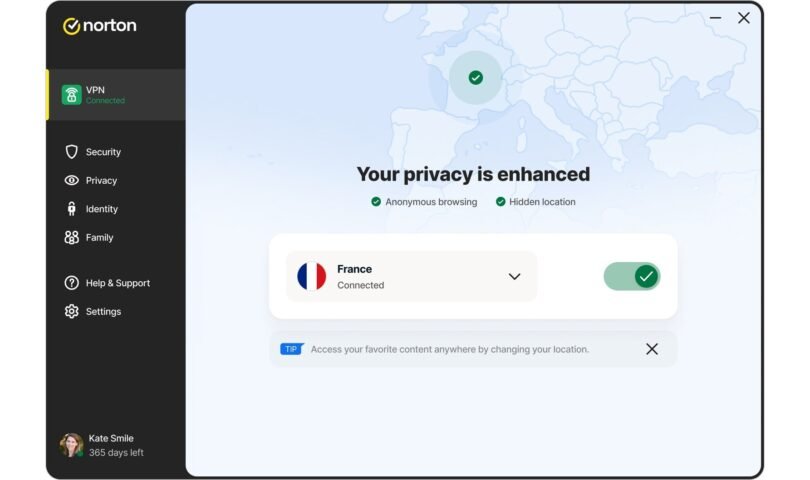Open Kate Smile account profile
The image size is (810, 480).
(110, 438)
